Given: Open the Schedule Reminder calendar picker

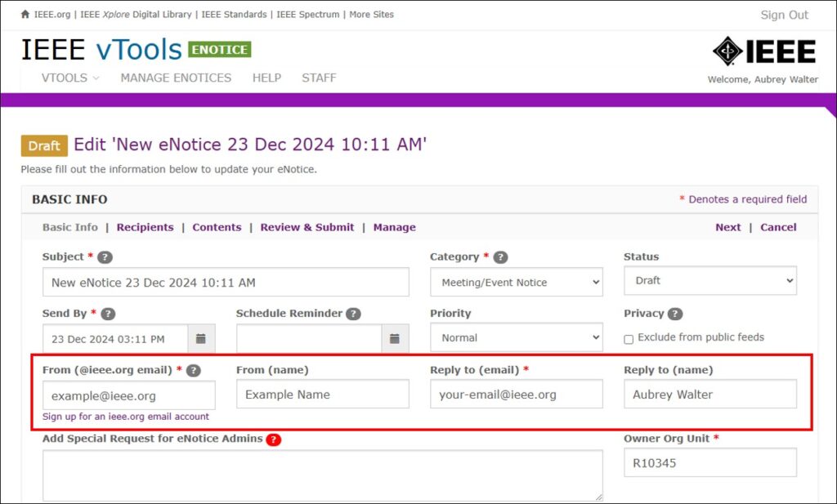Looking at the screenshot, I should click(395, 339).
